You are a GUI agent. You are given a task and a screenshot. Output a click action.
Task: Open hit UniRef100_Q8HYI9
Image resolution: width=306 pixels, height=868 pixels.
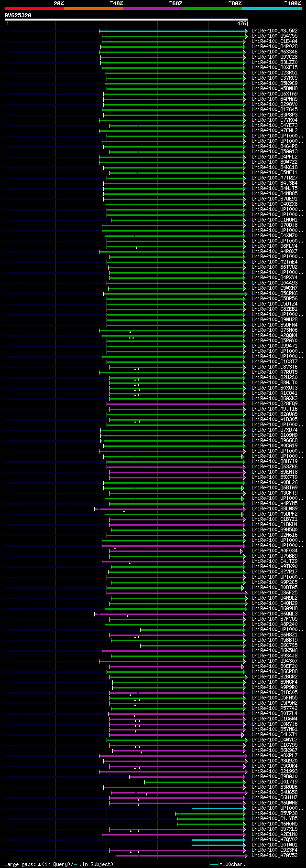point(274,461)
